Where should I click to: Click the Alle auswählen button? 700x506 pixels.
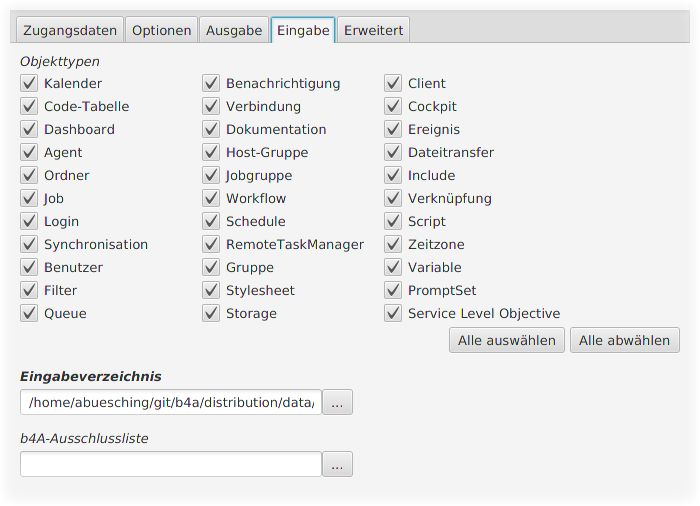pyautogui.click(x=506, y=340)
